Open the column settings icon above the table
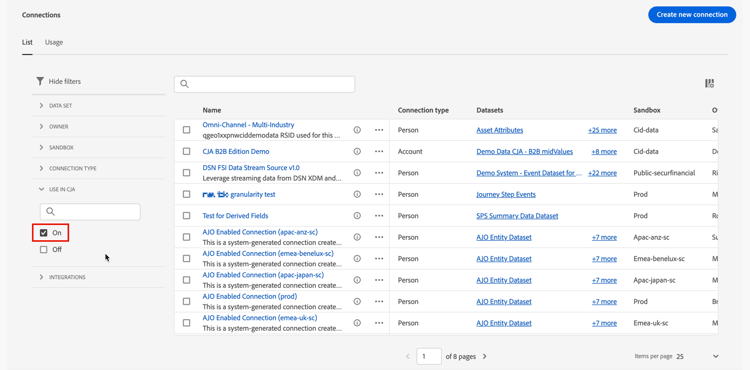The height and width of the screenshot is (370, 750). point(709,84)
